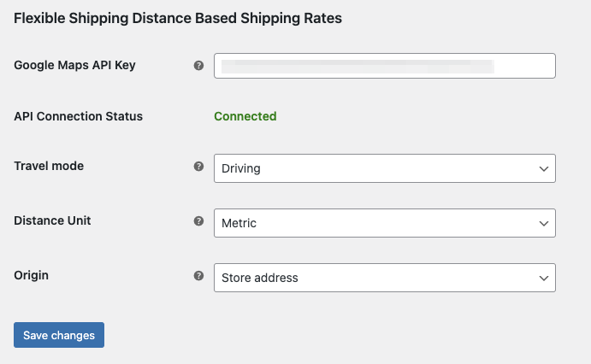
Task: Open the Origin dropdown showing Store address
Action: click(385, 278)
